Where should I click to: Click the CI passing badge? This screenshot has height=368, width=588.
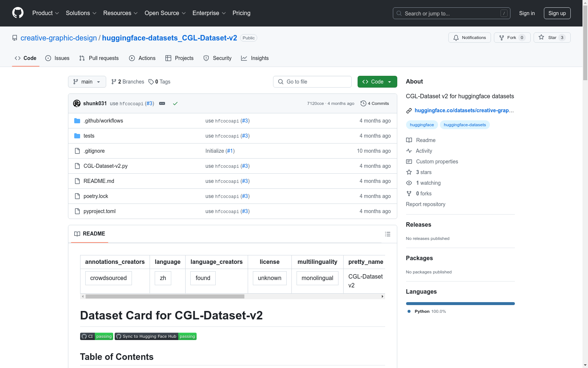click(x=97, y=336)
